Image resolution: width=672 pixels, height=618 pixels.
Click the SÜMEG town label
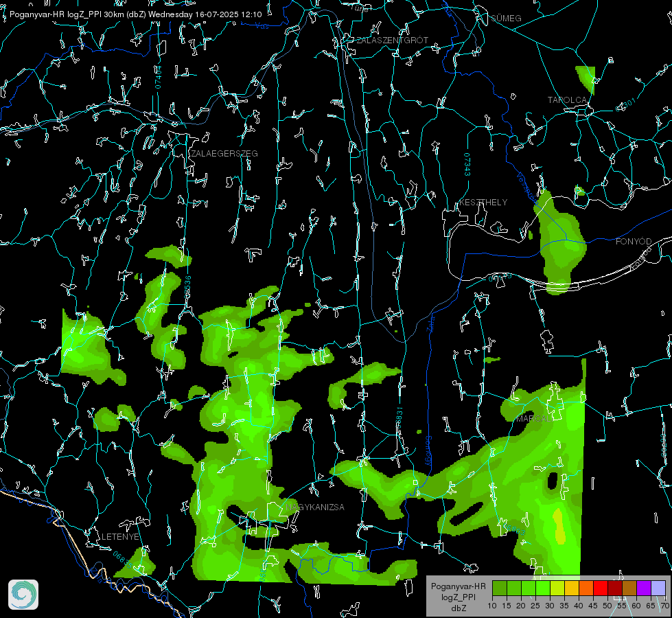tap(506, 19)
